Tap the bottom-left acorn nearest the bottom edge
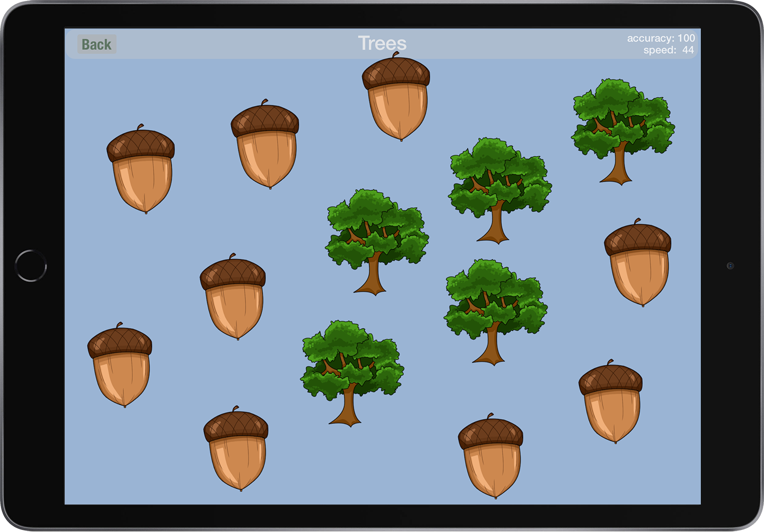 236,449
